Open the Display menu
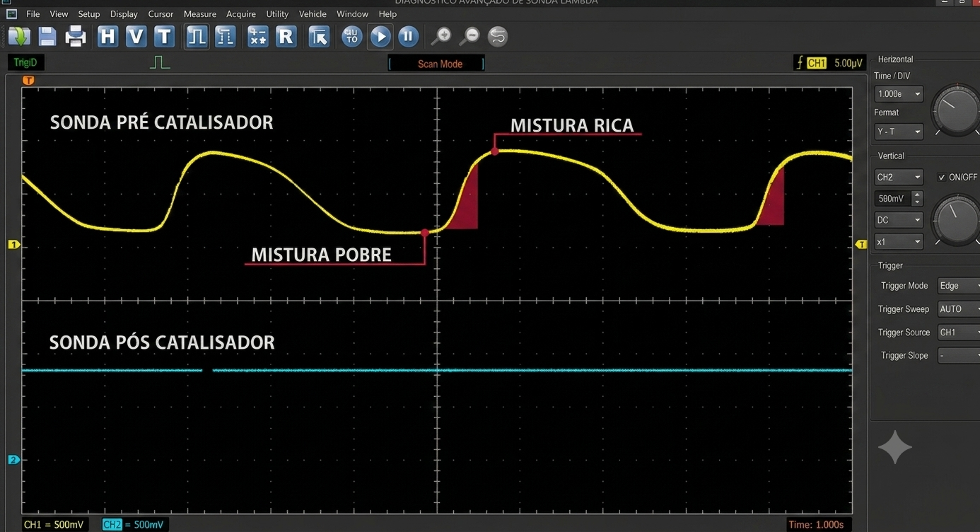980x532 pixels. click(124, 13)
